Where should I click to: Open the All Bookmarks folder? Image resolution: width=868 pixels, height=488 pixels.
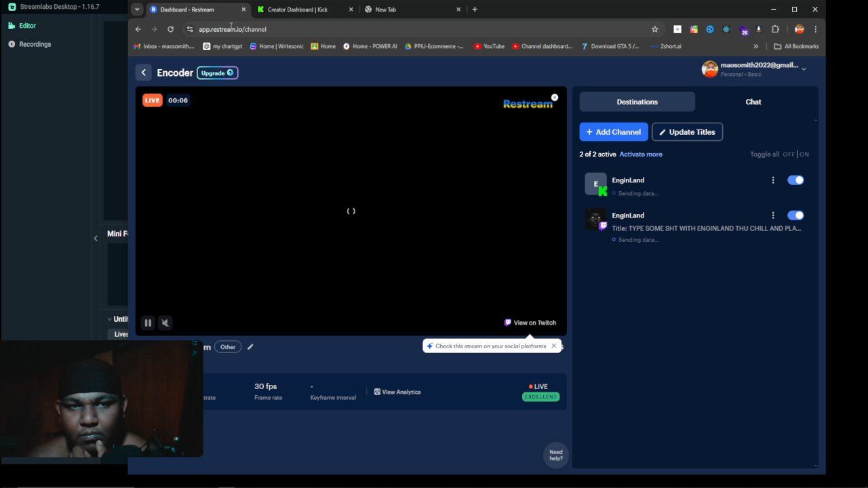796,46
